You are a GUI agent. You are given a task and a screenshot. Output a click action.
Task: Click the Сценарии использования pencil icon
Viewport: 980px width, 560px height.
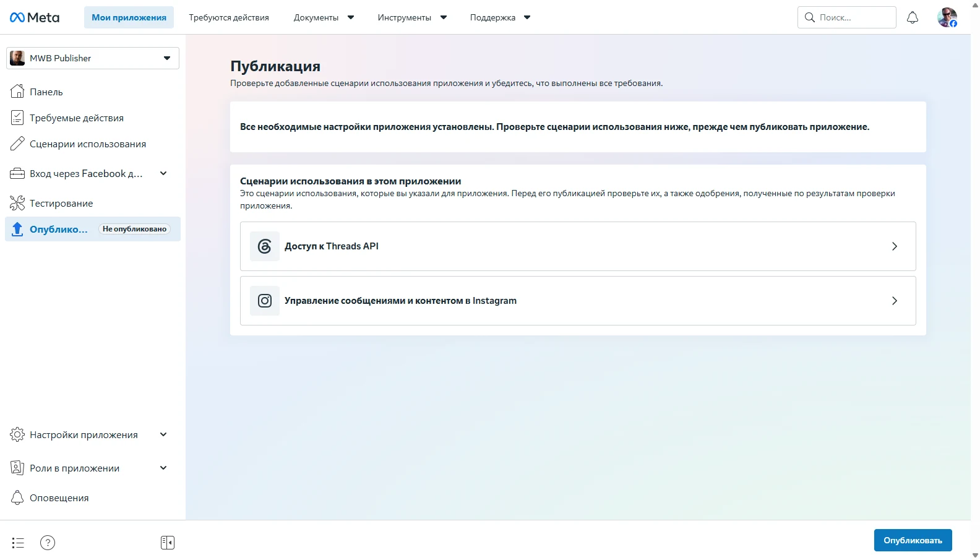17,144
